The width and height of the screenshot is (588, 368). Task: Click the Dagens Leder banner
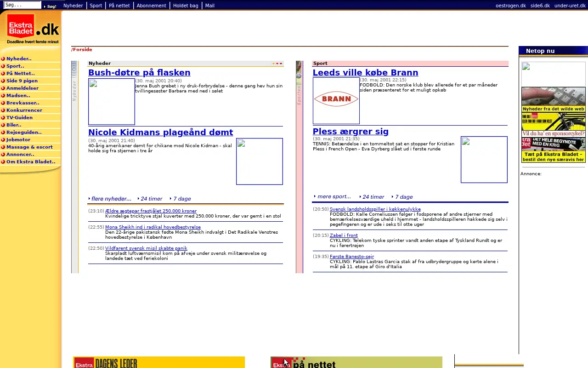(159, 362)
